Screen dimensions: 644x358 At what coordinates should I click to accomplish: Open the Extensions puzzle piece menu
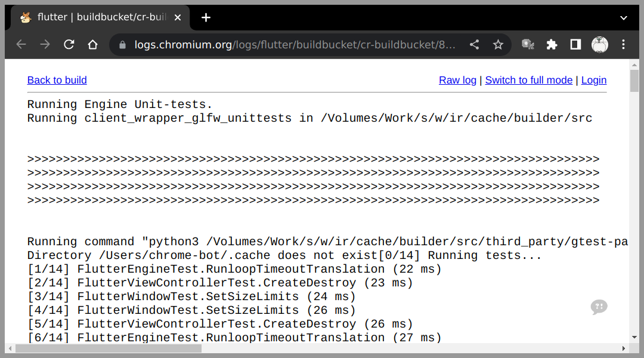tap(552, 44)
